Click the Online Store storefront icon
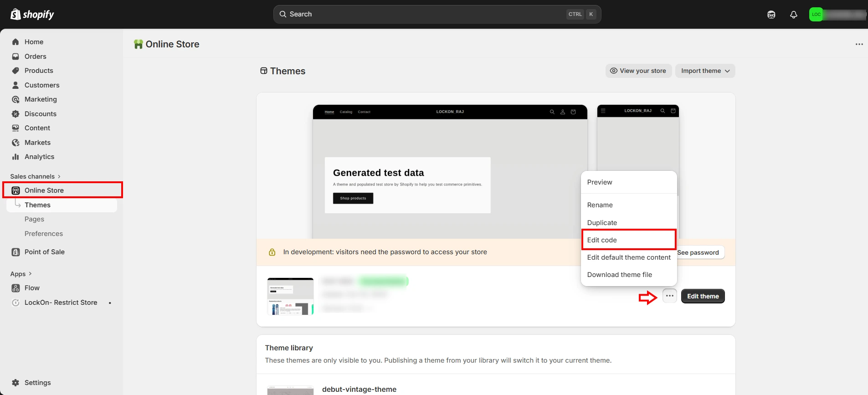Image resolution: width=868 pixels, height=395 pixels. [15, 190]
